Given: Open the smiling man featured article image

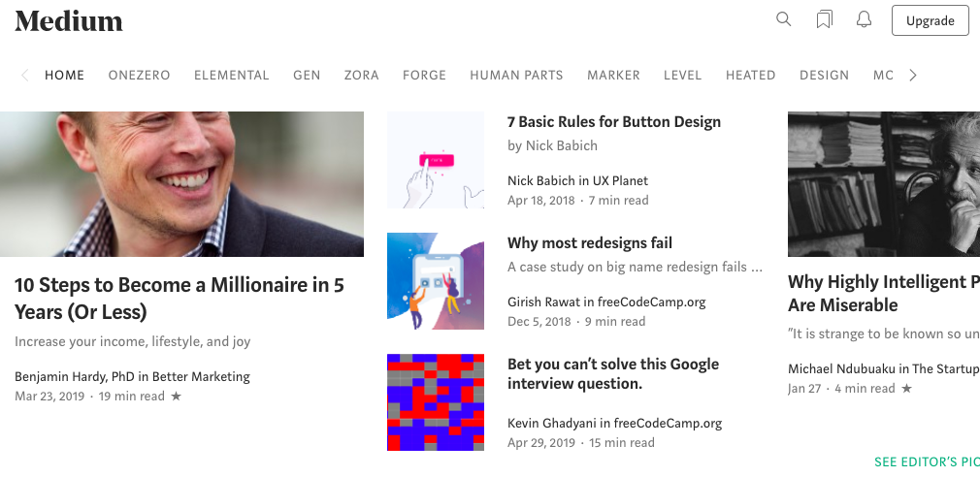Looking at the screenshot, I should (181, 184).
